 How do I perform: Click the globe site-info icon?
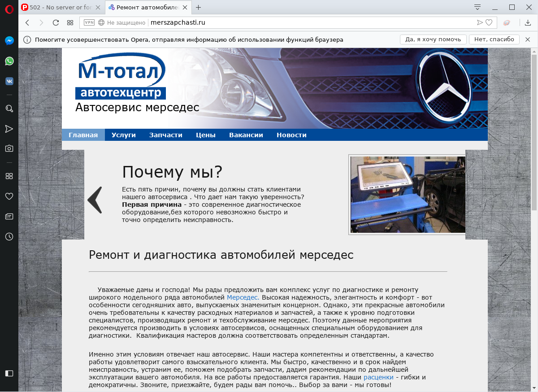point(101,22)
